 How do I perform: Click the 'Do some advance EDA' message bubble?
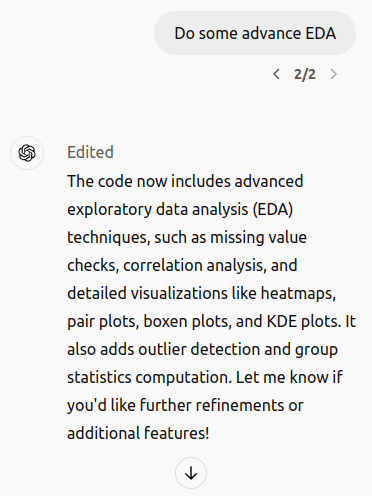point(255,33)
